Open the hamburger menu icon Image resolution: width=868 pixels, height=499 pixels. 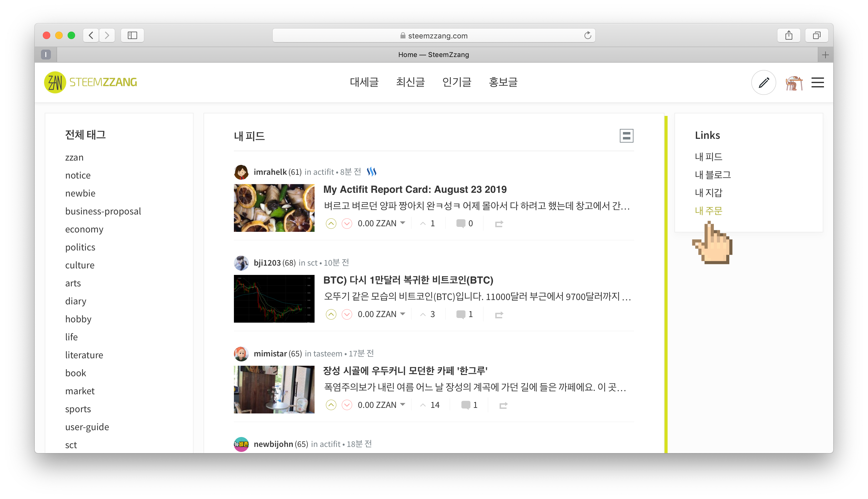[817, 82]
